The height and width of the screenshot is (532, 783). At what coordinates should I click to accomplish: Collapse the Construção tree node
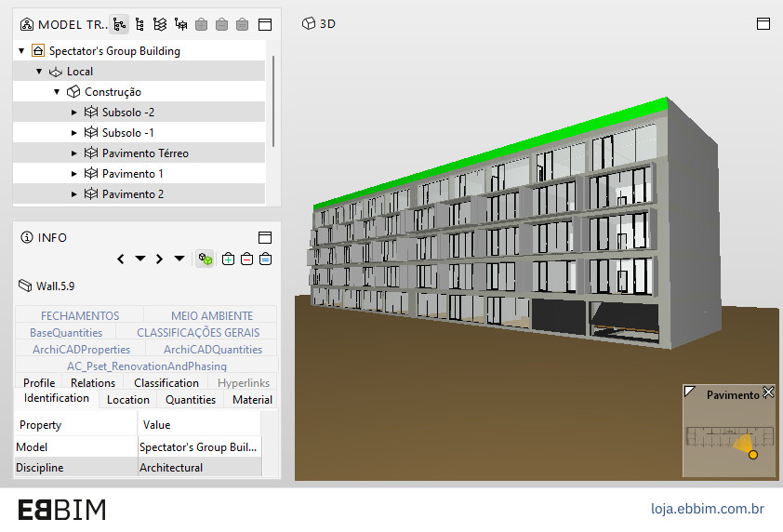point(57,91)
